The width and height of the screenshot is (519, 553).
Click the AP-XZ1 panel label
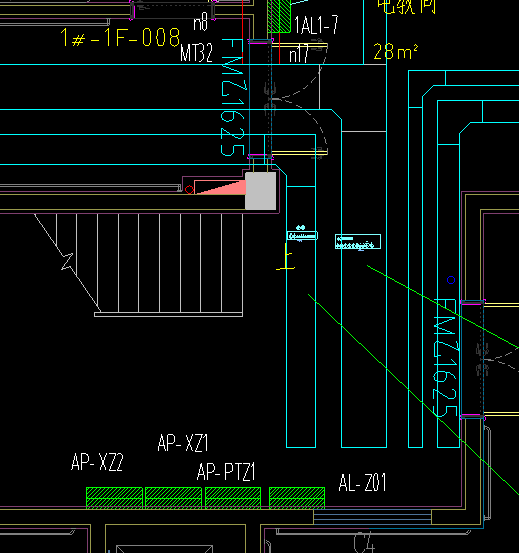pos(183,443)
